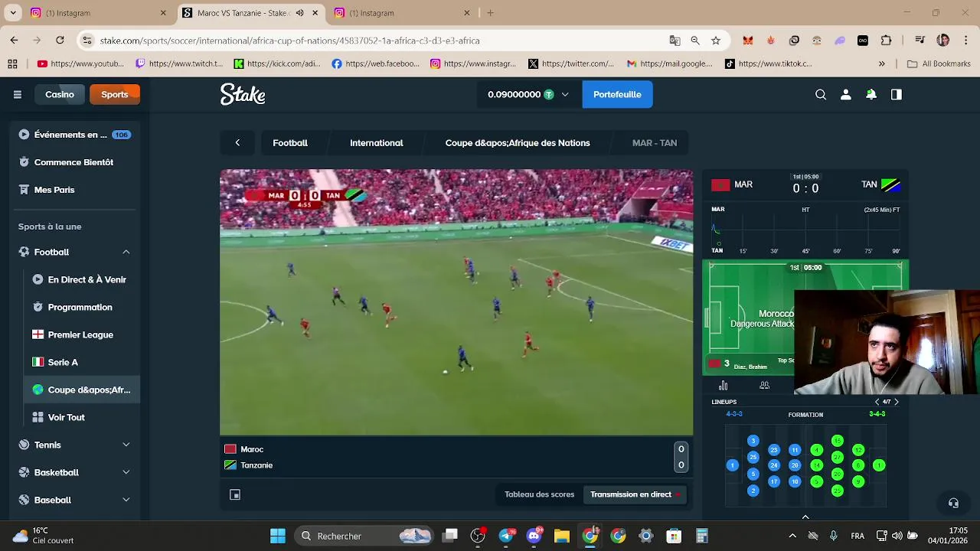Show more bookmarks with double chevron
This screenshot has height=551, width=980.
pos(882,64)
